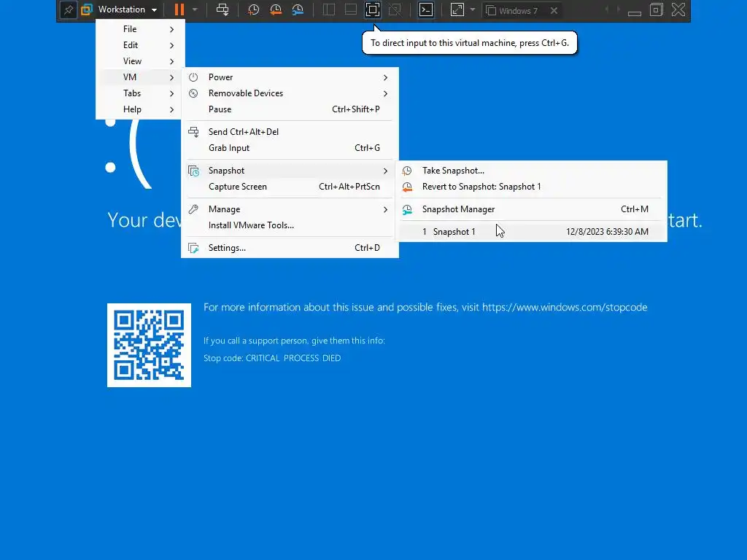Open the Workstation dropdown menu
The height and width of the screenshot is (560, 747).
(x=128, y=9)
